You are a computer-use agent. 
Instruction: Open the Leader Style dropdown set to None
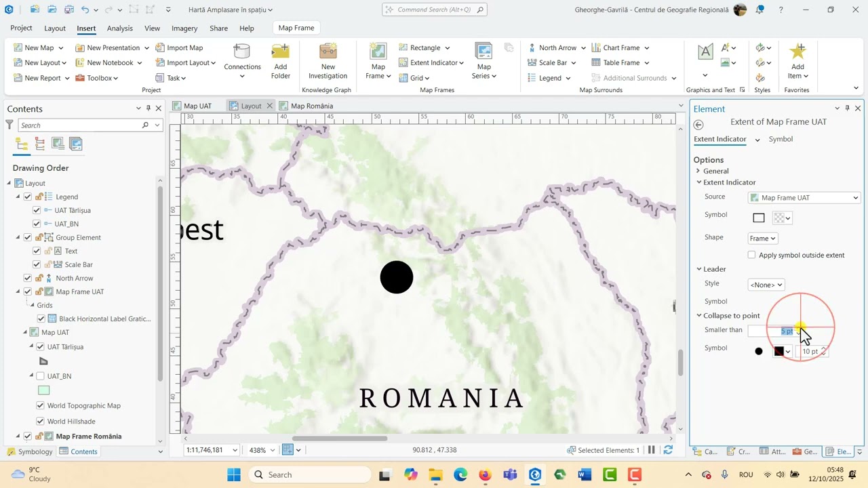pos(766,285)
